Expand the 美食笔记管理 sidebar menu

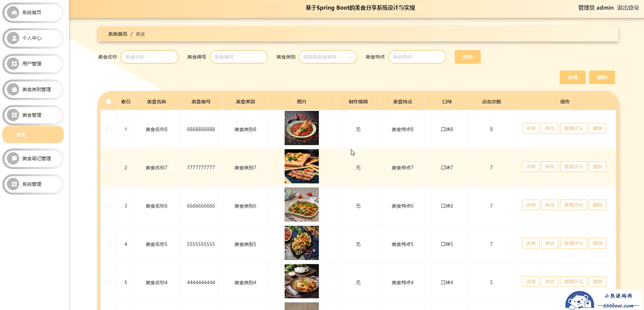tap(33, 158)
